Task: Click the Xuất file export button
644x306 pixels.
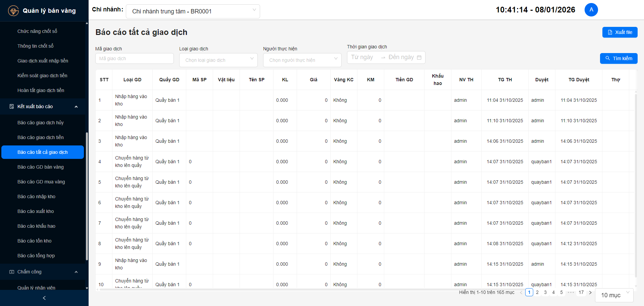Action: [x=620, y=32]
